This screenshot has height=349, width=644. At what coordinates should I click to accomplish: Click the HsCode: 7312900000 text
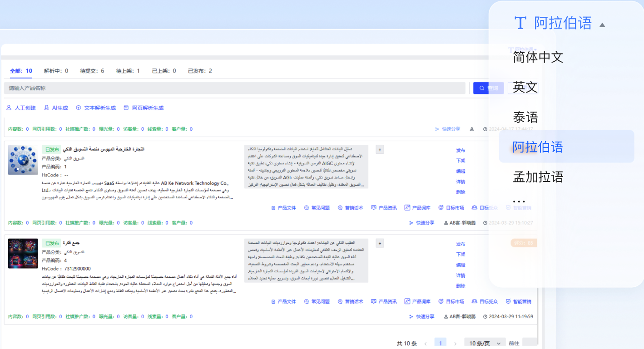pyautogui.click(x=66, y=269)
